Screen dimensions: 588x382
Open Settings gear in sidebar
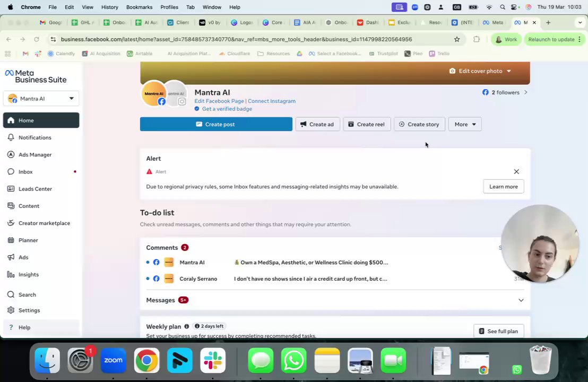click(x=41, y=310)
